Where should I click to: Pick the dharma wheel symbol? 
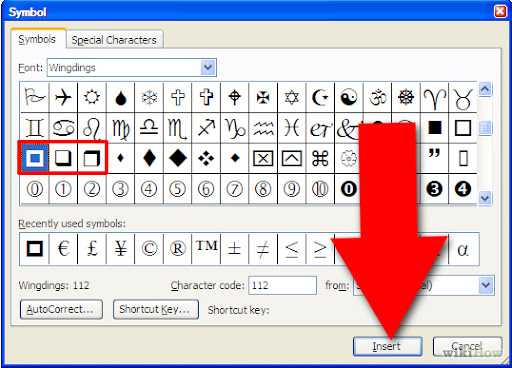coord(406,98)
